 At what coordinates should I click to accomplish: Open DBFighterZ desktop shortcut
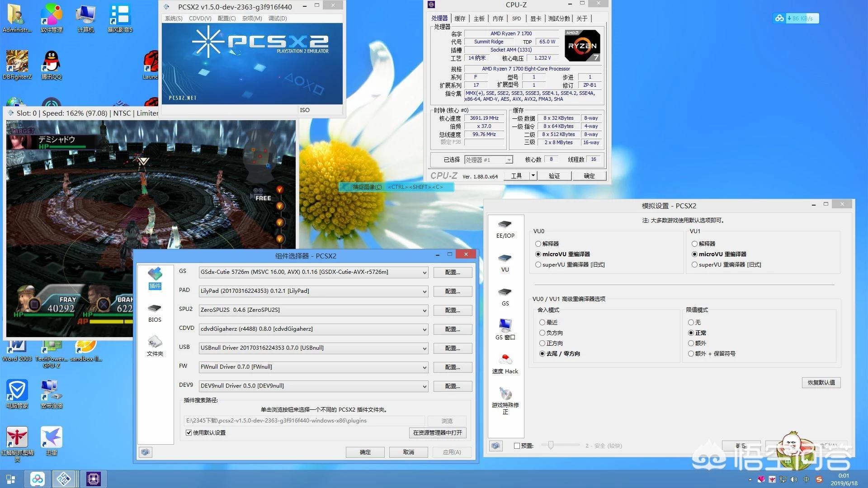tap(17, 65)
